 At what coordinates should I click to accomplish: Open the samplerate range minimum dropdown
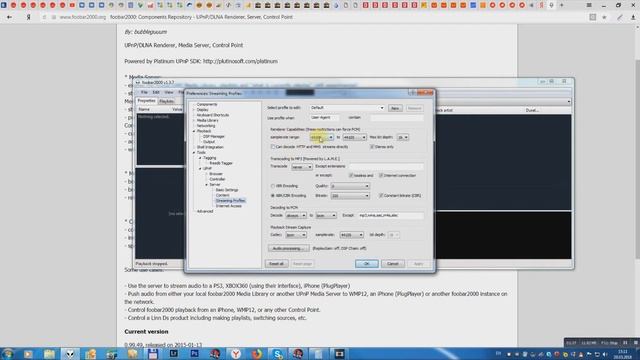(x=322, y=137)
